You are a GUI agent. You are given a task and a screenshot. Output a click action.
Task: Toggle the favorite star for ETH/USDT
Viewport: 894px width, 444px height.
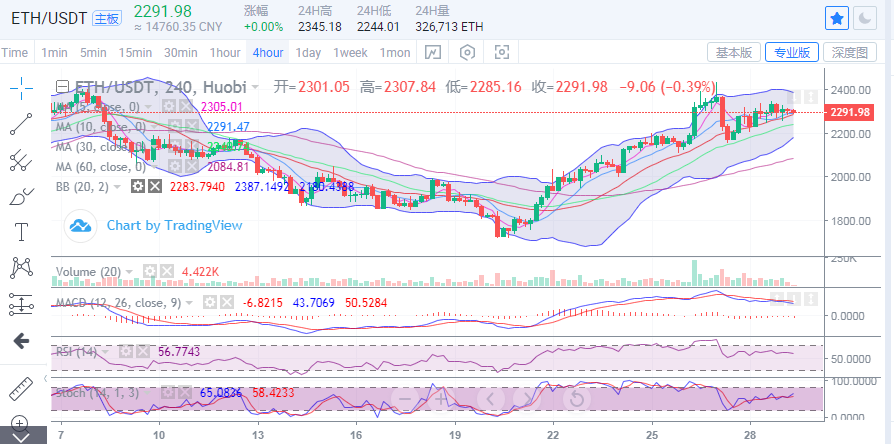pos(837,18)
